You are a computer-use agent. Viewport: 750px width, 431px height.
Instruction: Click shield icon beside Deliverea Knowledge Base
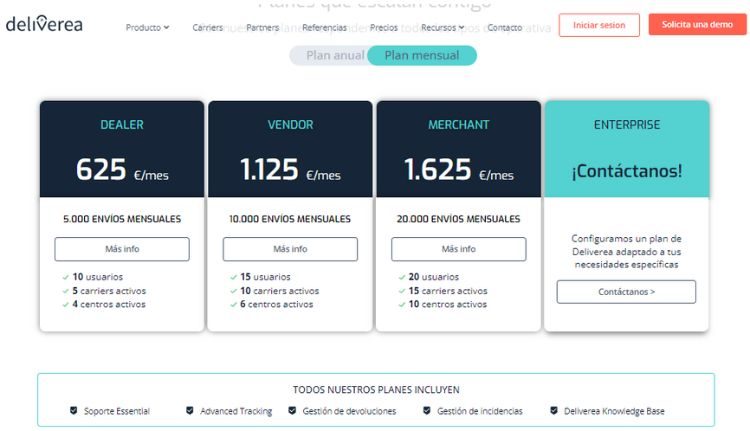(554, 410)
